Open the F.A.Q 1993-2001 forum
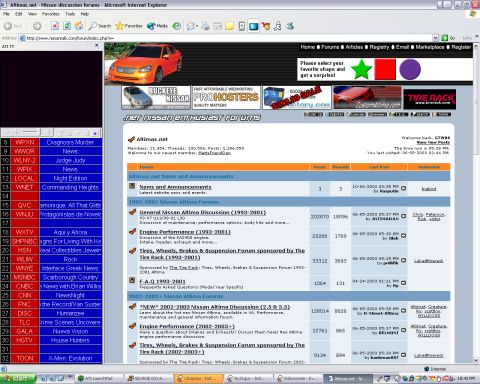 162,281
